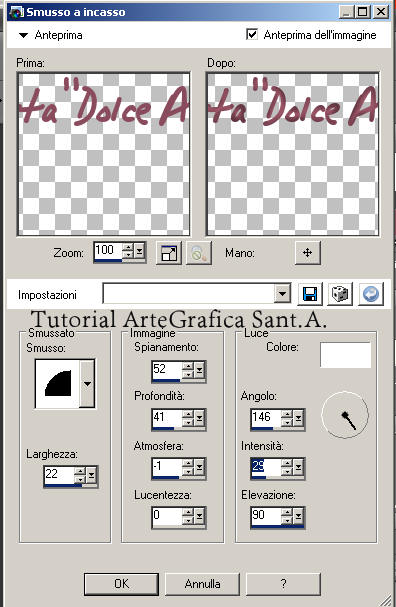Click into the Profondità value field
Viewport: 396px width, 607px height.
tap(167, 418)
